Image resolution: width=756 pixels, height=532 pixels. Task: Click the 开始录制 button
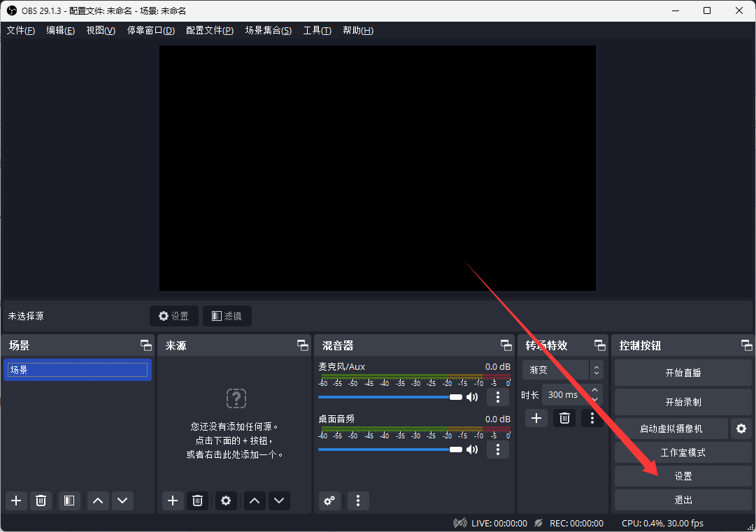(x=683, y=402)
